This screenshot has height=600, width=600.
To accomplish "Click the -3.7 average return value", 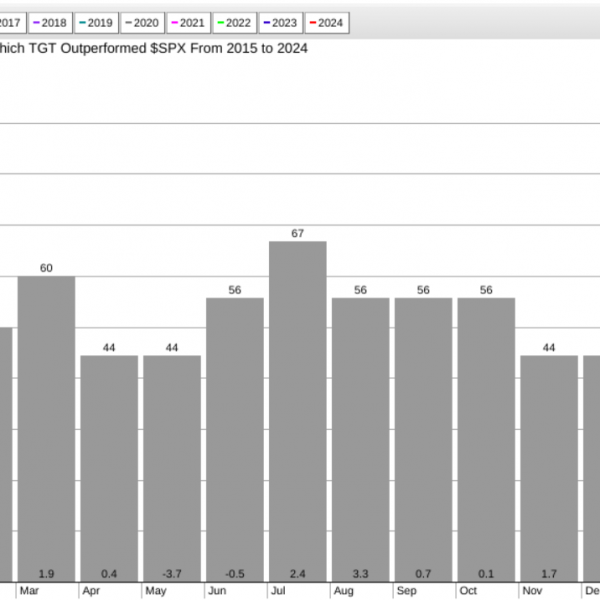I will coord(172,574).
